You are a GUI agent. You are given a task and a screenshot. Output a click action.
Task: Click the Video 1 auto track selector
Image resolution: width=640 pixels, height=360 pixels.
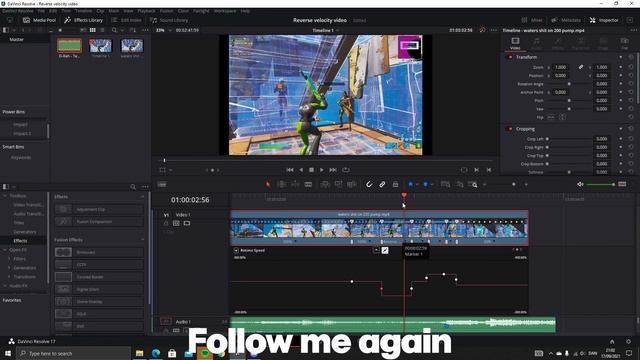pyautogui.click(x=176, y=223)
